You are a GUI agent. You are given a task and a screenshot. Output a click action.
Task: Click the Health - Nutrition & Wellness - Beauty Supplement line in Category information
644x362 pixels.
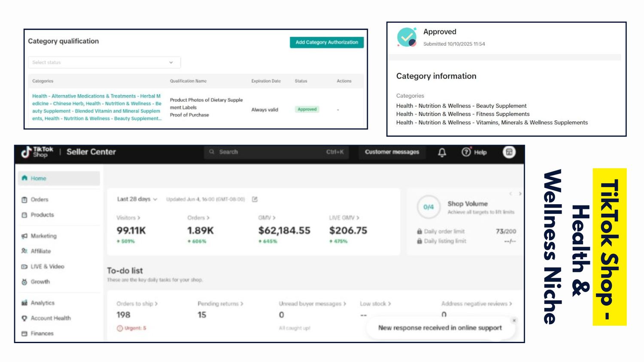click(461, 106)
